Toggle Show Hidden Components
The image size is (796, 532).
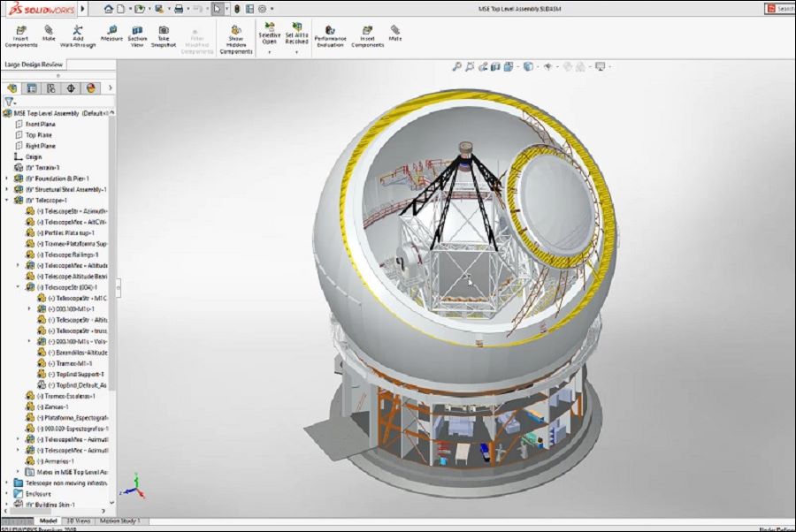236,37
